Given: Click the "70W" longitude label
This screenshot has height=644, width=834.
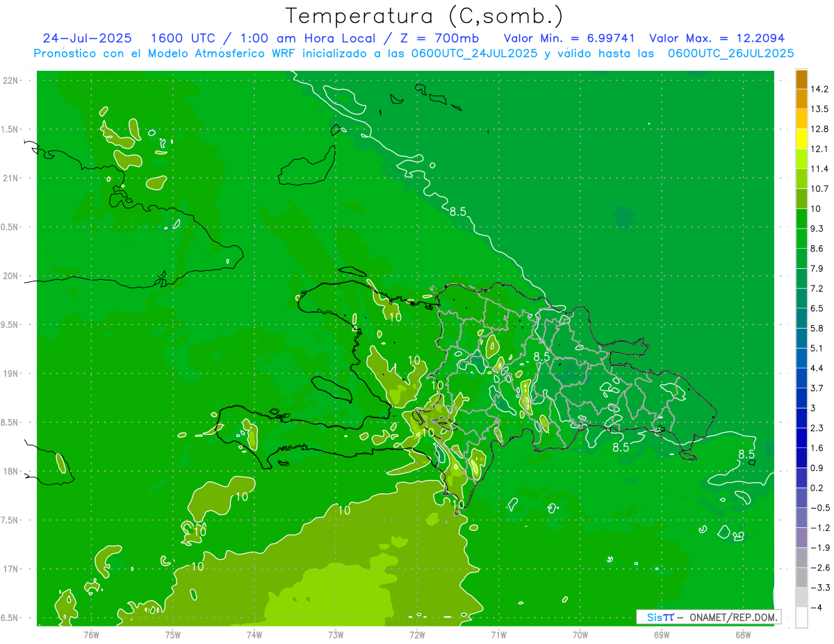Looking at the screenshot, I should [x=580, y=635].
